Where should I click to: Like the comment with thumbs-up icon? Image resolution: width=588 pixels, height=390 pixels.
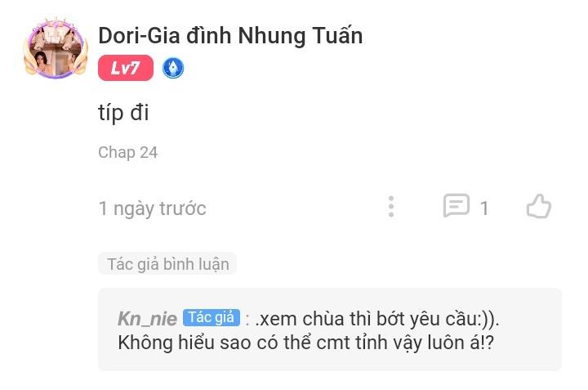point(539,206)
